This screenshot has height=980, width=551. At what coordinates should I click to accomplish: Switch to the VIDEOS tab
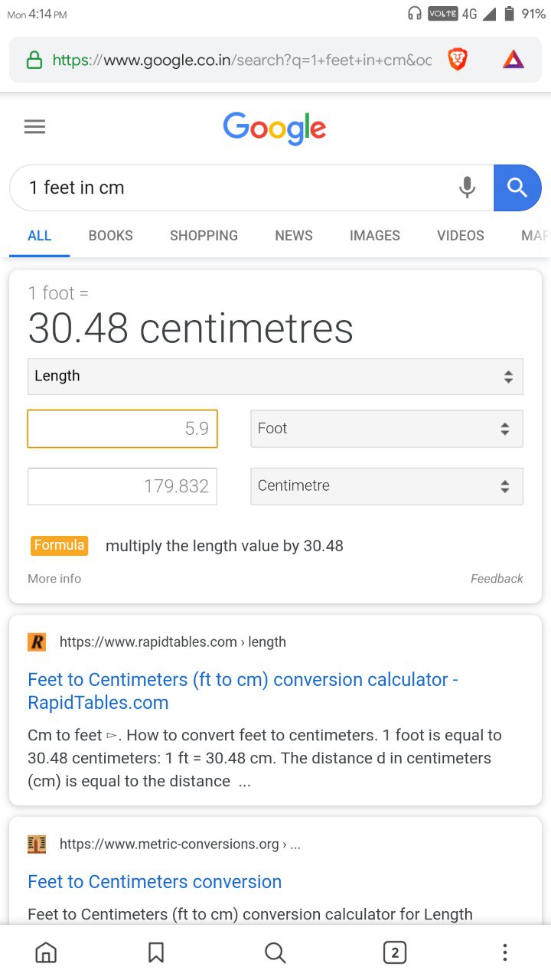(461, 236)
